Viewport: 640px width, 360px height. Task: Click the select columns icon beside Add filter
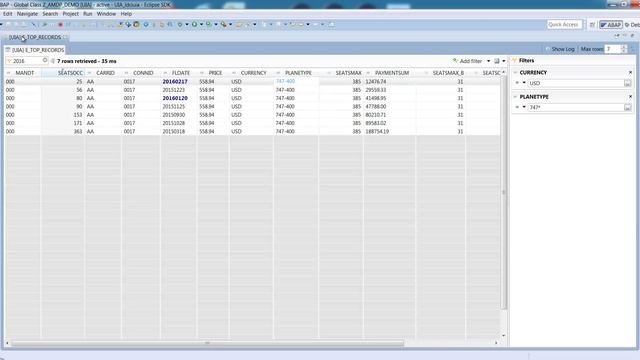(x=497, y=61)
